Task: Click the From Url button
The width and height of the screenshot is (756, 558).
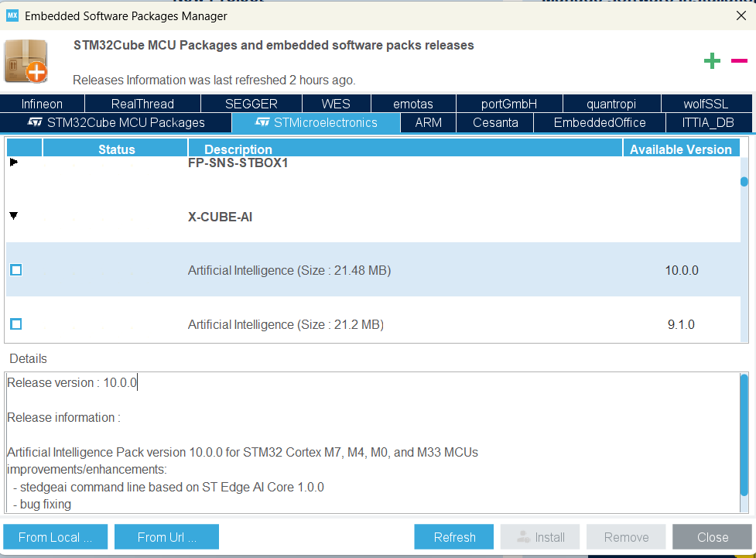Action: (x=166, y=536)
